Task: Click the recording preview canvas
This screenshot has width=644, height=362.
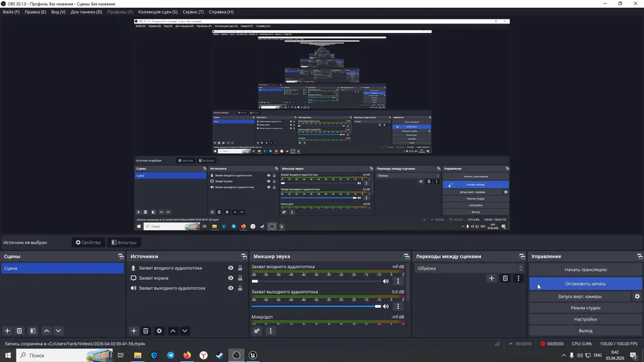Action: (322, 124)
